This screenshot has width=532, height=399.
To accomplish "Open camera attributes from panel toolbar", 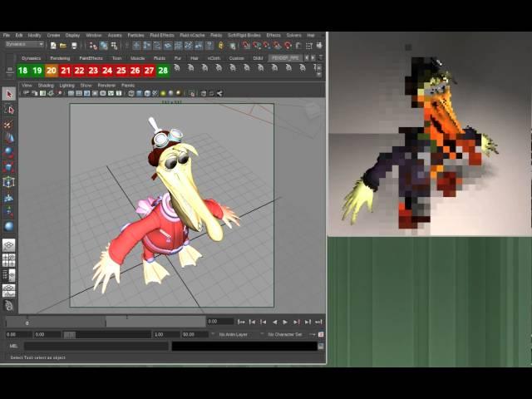I will click(35, 93).
